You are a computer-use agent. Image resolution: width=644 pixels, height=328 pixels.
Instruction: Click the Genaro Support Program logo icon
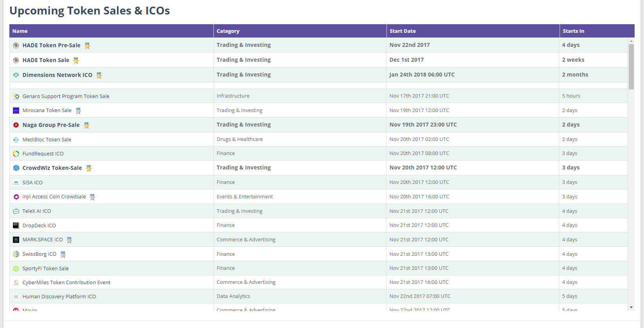point(16,96)
